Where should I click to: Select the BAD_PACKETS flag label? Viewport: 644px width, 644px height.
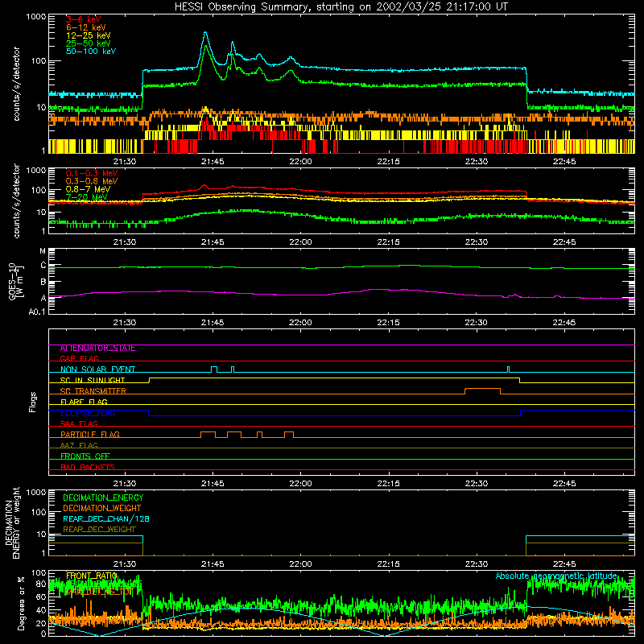[88, 467]
